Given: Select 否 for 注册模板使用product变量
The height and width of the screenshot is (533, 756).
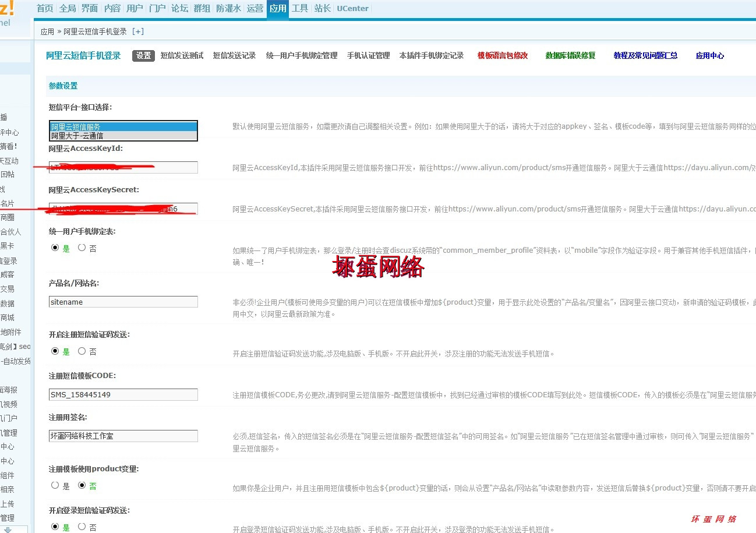Looking at the screenshot, I should (82, 485).
